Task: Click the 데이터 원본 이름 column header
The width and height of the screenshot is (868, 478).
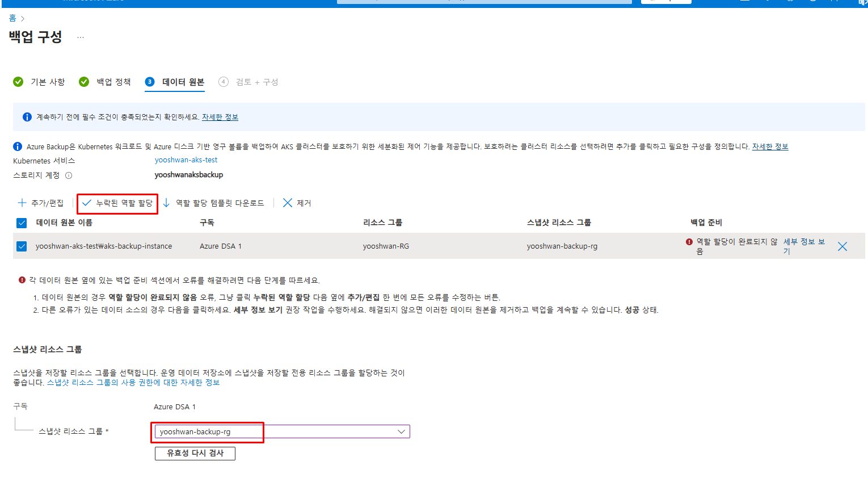Action: pos(64,223)
